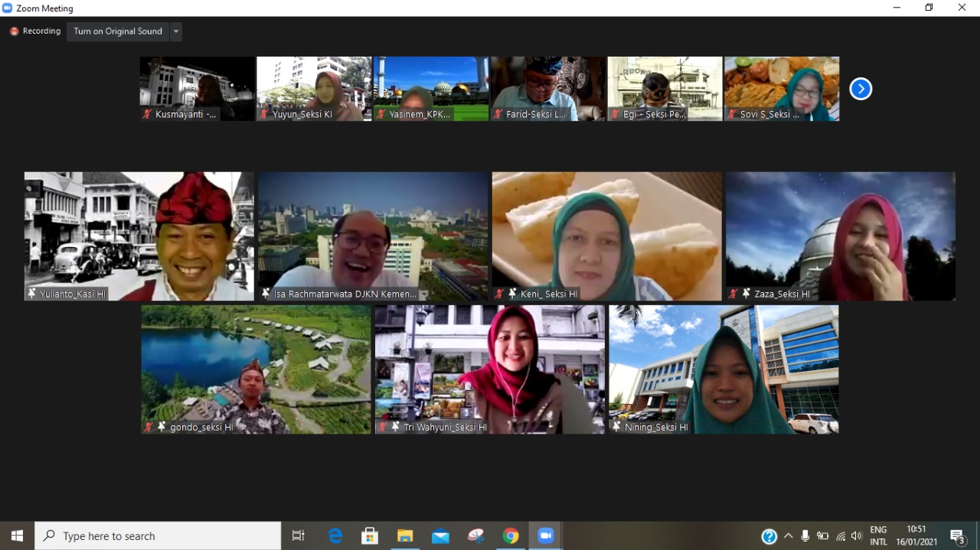The width and height of the screenshot is (980, 550).
Task: Click the taskbar clock showing 10:51
Action: pos(916,536)
